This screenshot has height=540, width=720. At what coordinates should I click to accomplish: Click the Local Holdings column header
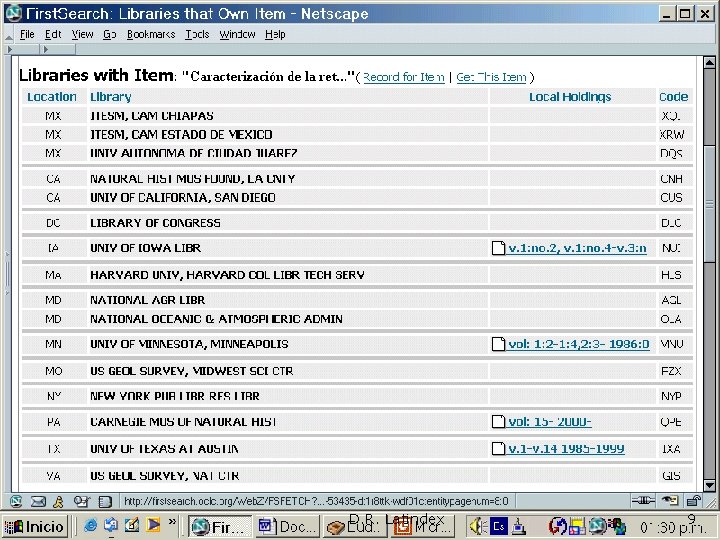pos(570,97)
